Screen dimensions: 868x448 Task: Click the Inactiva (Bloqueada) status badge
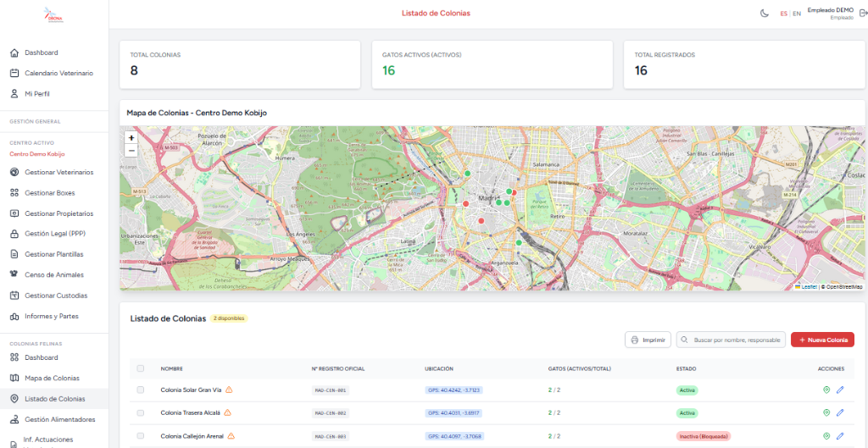tap(703, 436)
